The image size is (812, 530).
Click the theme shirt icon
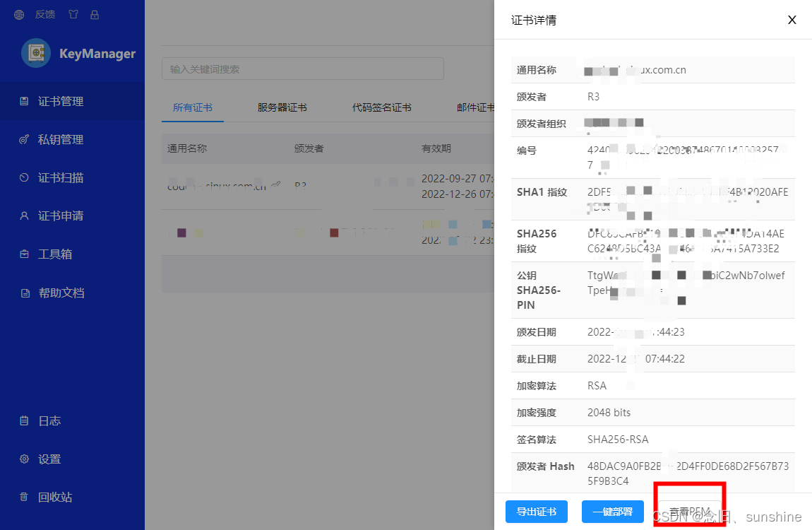click(x=73, y=13)
